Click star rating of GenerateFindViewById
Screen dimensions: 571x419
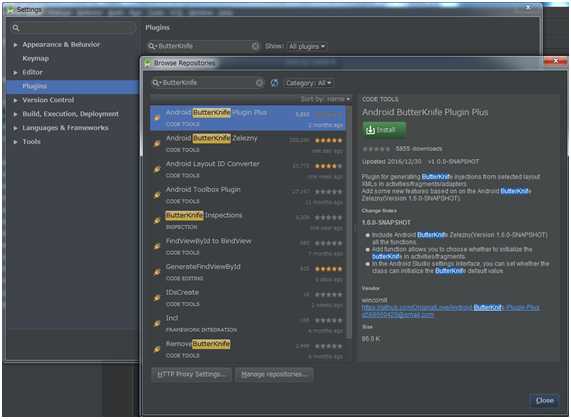click(328, 269)
